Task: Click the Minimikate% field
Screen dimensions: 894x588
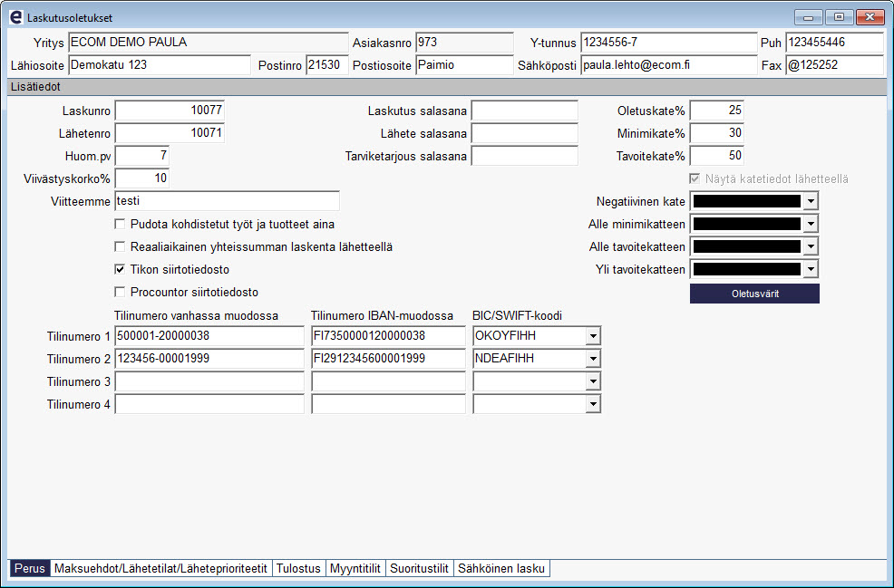Action: (x=716, y=133)
